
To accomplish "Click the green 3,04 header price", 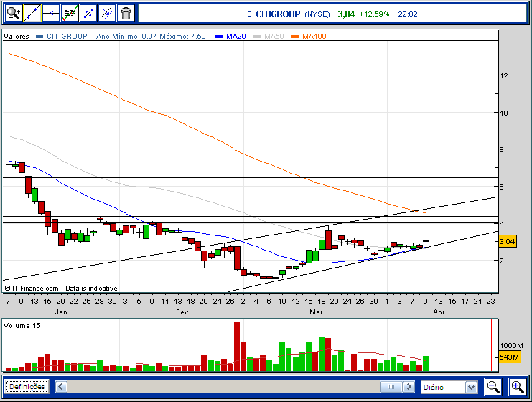I will [x=346, y=14].
